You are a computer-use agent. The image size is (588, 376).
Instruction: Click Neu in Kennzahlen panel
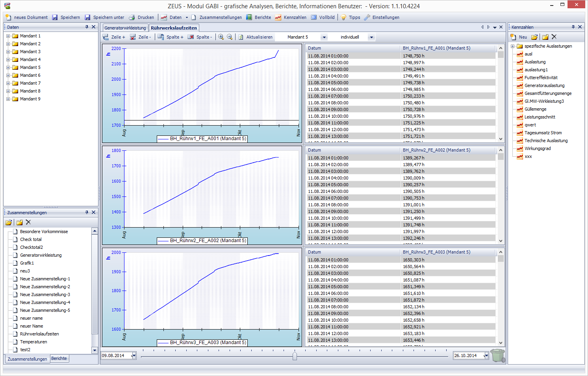(x=519, y=37)
